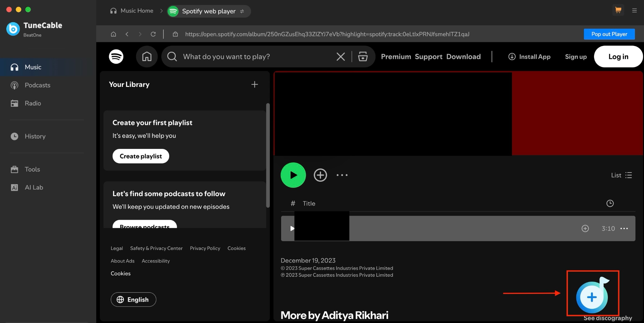The width and height of the screenshot is (644, 323).
Task: Open the Legal footer link
Action: click(x=117, y=248)
